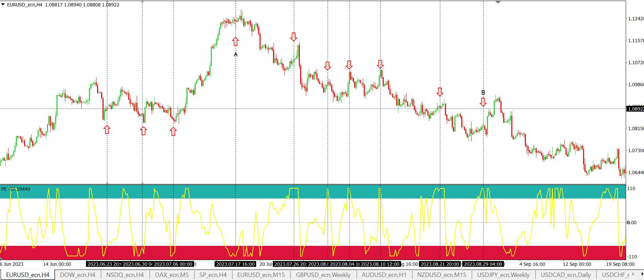Screen dimensions: 644x280
Task: Click the 1.07300 price scale label
Action: click(x=636, y=150)
